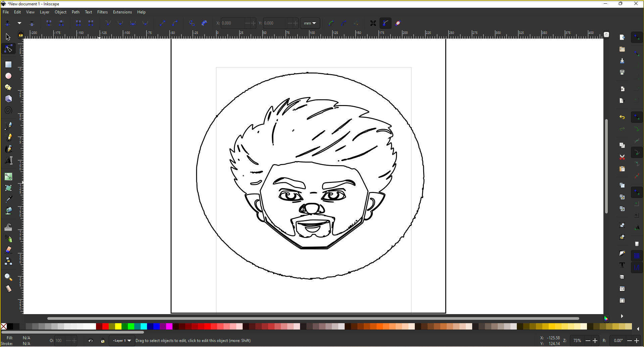This screenshot has width=644, height=347.
Task: Open the Edit menu
Action: pos(17,12)
